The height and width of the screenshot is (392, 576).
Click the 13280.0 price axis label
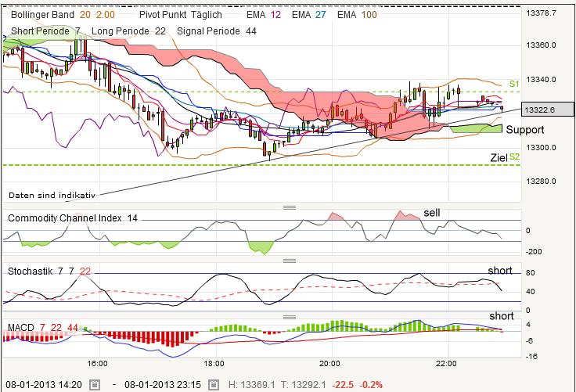[x=541, y=181]
